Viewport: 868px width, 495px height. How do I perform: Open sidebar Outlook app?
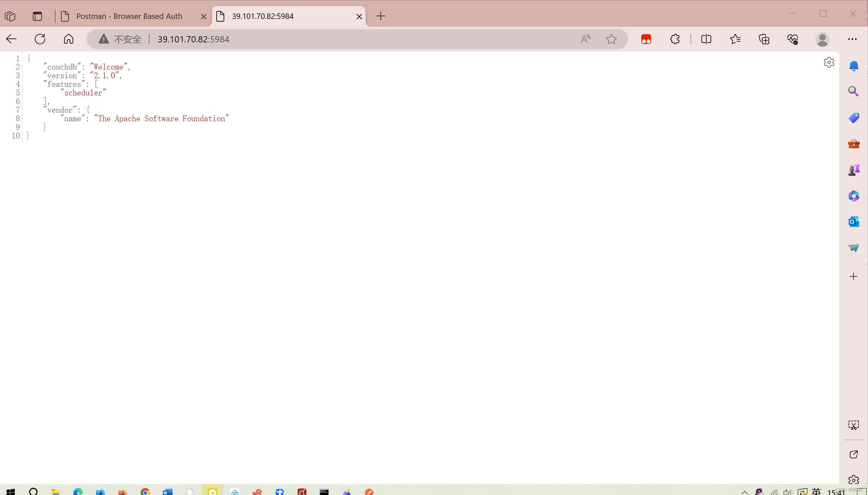(x=853, y=222)
